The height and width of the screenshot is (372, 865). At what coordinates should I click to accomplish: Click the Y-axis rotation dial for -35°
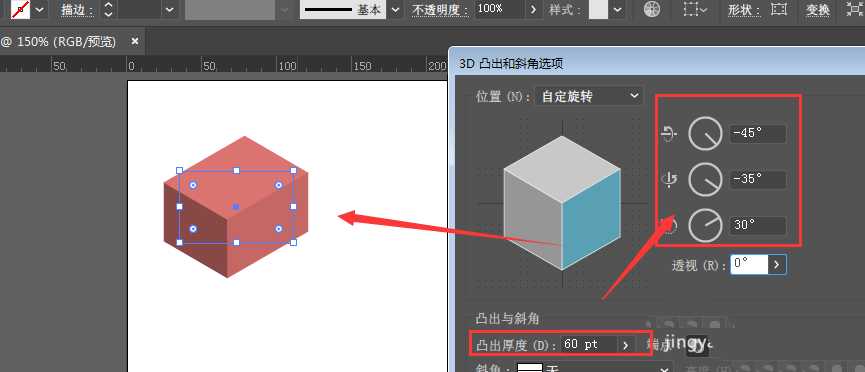click(x=706, y=180)
